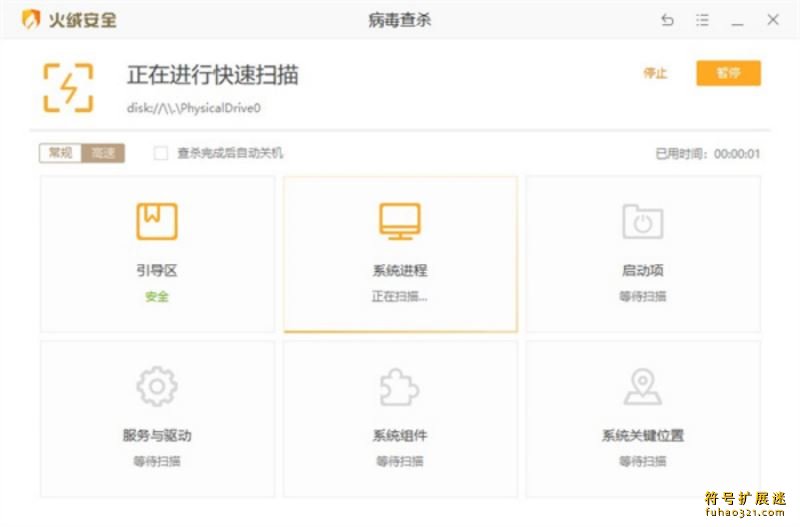
Task: Click 等待扫描 under 系统组件
Action: pos(400,462)
